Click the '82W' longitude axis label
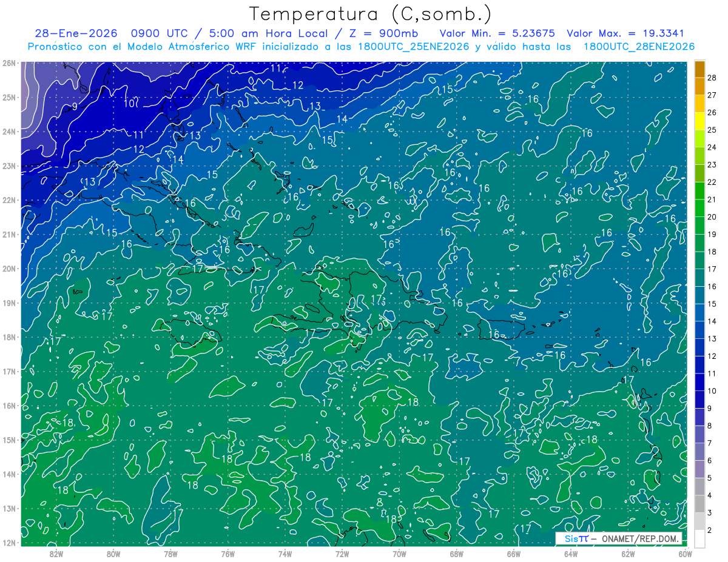Image resolution: width=728 pixels, height=562 pixels. tap(56, 554)
